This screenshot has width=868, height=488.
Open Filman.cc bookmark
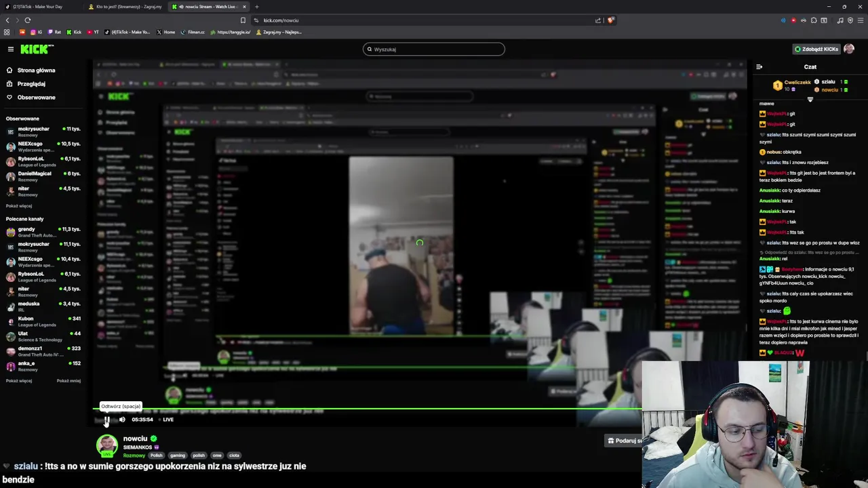[193, 32]
